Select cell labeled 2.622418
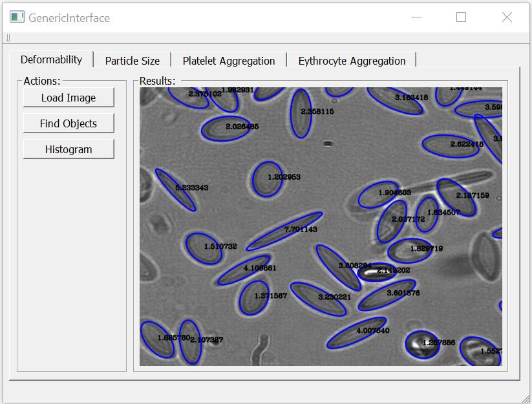 coord(451,146)
